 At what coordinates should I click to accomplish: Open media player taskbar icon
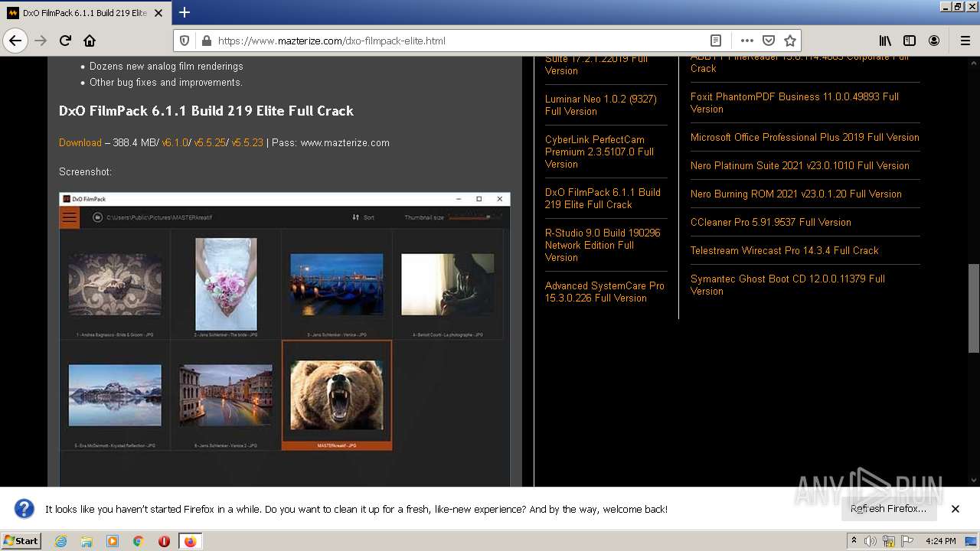[x=113, y=541]
